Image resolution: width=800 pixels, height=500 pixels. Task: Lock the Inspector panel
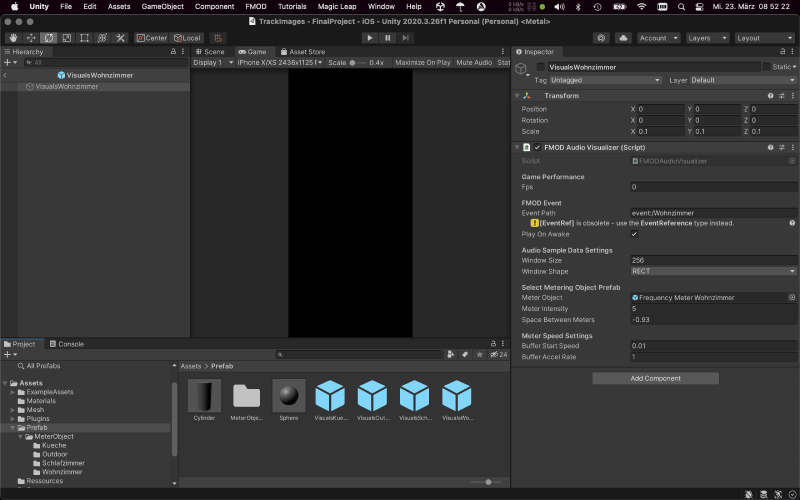(783, 52)
